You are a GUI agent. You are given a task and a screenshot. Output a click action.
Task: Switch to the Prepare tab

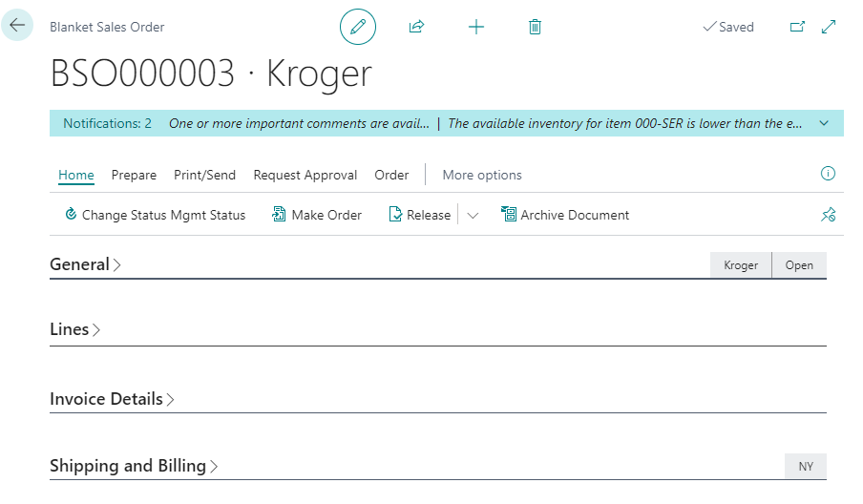pyautogui.click(x=134, y=175)
